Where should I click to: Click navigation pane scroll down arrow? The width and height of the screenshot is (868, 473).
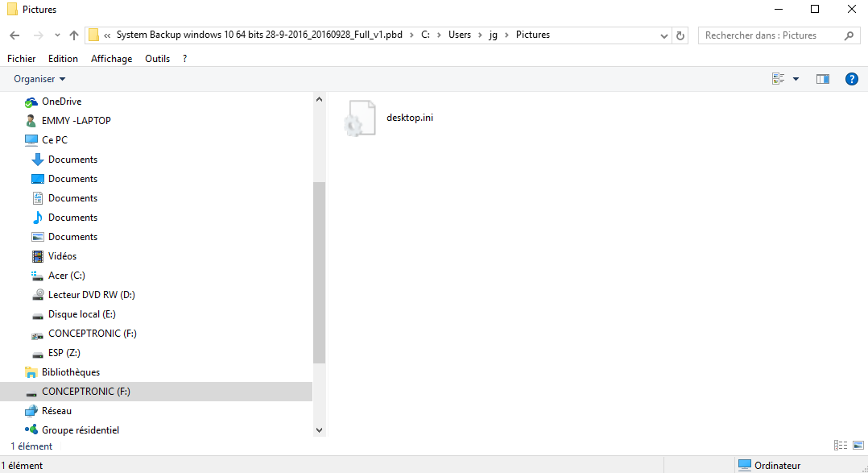coord(319,429)
